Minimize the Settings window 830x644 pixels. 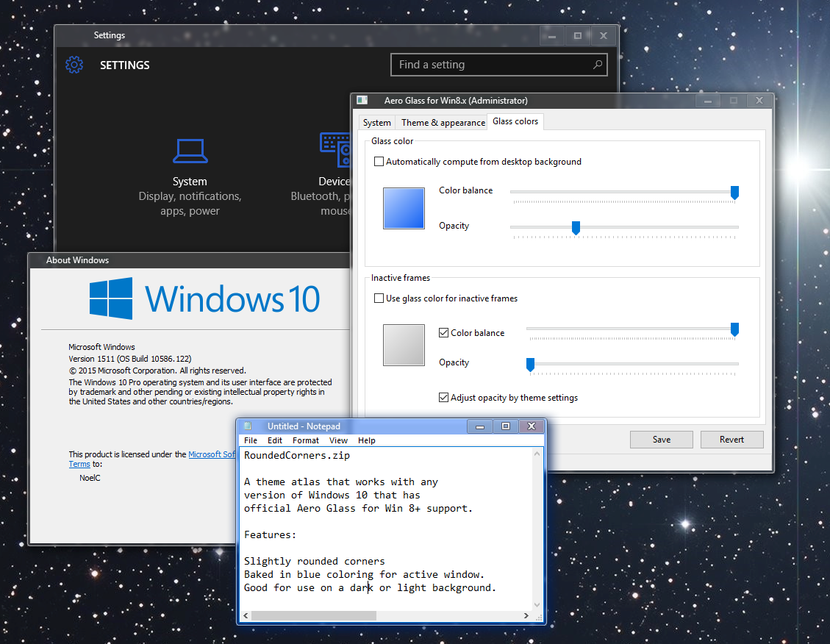pyautogui.click(x=552, y=36)
